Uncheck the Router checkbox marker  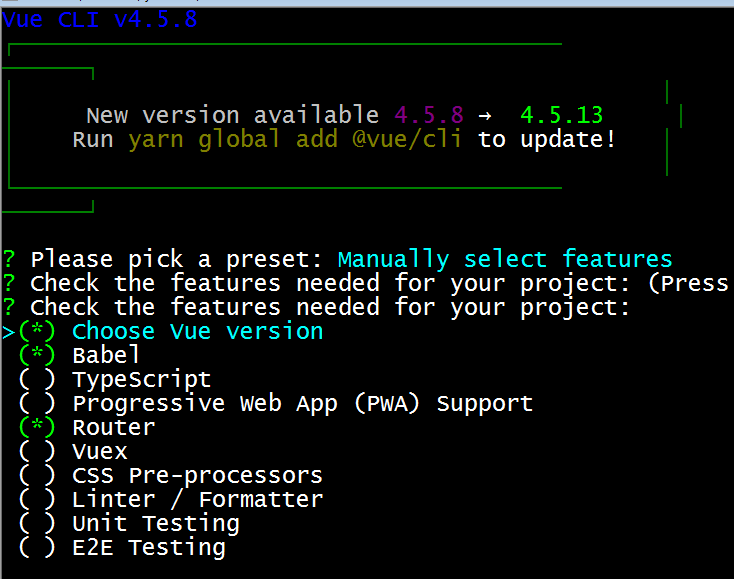tap(37, 427)
